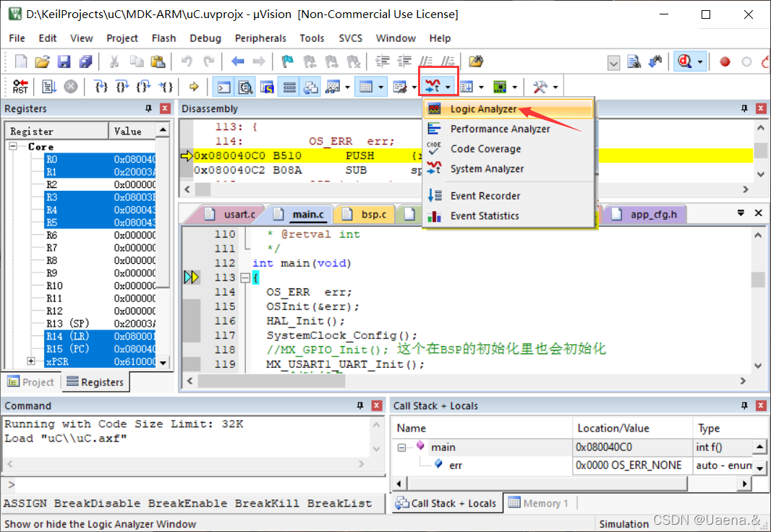
Task: Click the Open file folder icon
Action: 42,61
